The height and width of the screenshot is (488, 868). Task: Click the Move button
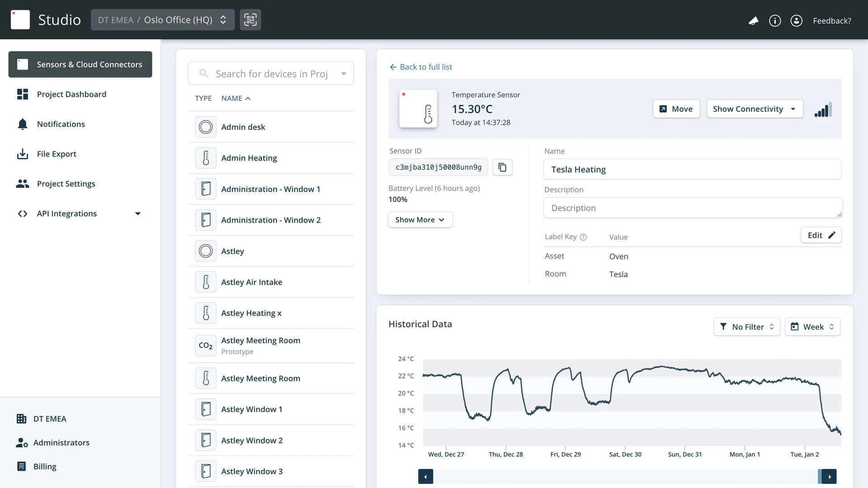coord(676,109)
